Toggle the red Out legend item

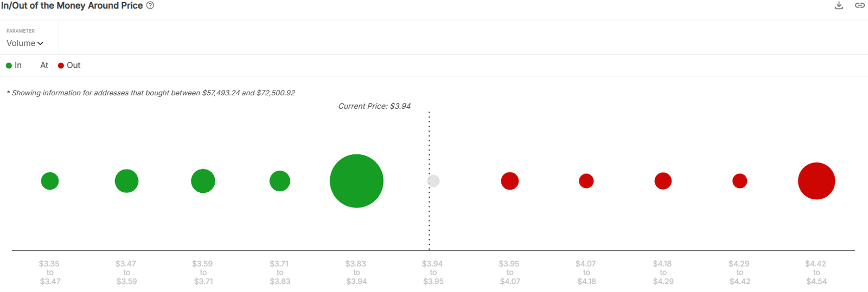[69, 66]
